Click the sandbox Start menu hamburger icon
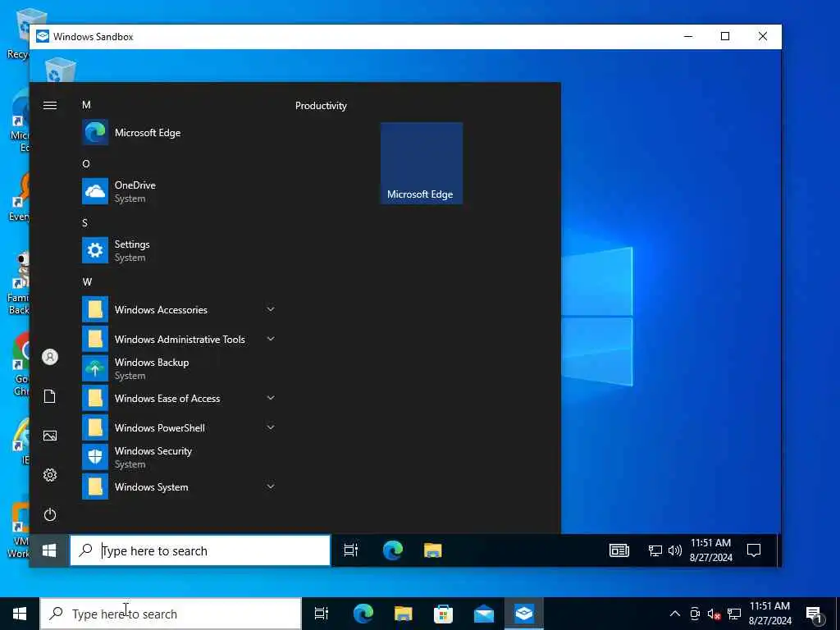 (x=50, y=106)
